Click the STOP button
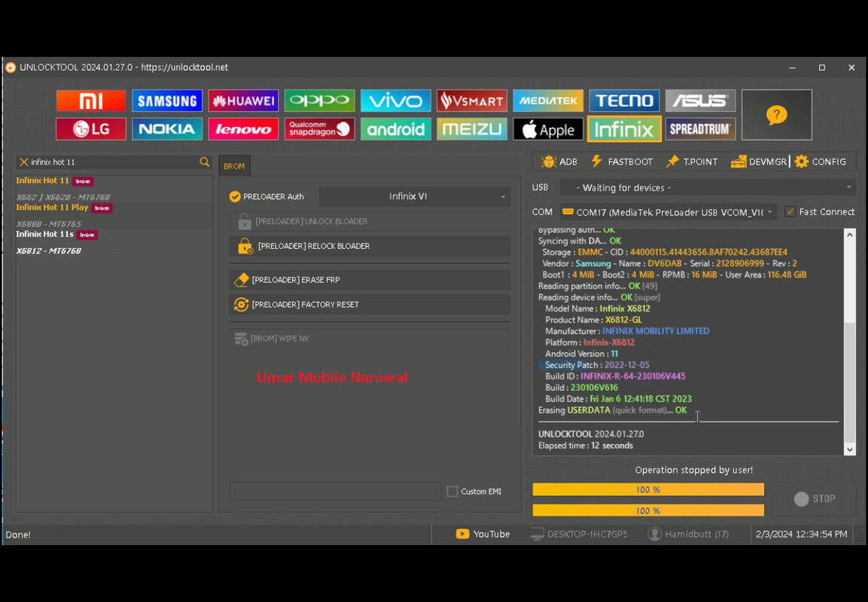This screenshot has width=868, height=602. 815,499
